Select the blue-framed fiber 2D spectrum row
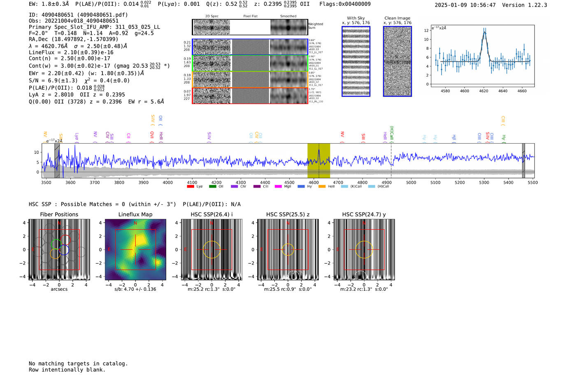Viewport: 576px width, 392px height. tap(250, 47)
